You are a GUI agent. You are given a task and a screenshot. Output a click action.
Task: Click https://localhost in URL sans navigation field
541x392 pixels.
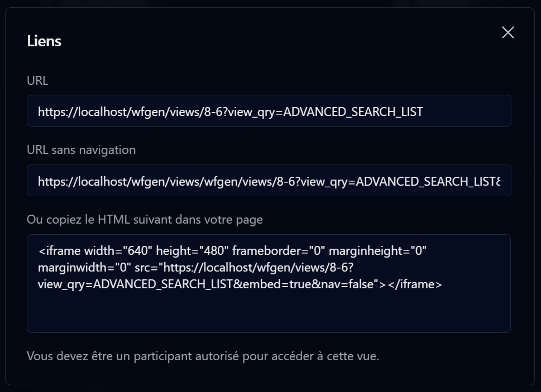pyautogui.click(x=82, y=181)
